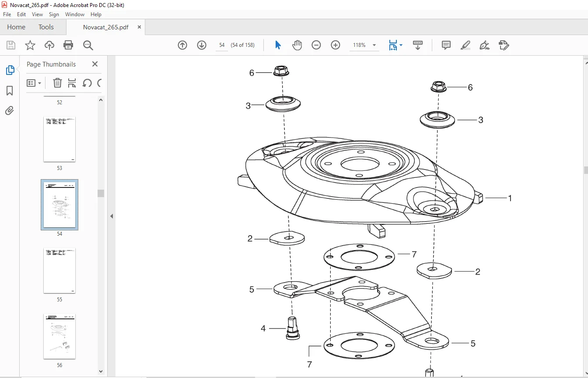
Task: Click the Save file icon
Action: (11, 45)
